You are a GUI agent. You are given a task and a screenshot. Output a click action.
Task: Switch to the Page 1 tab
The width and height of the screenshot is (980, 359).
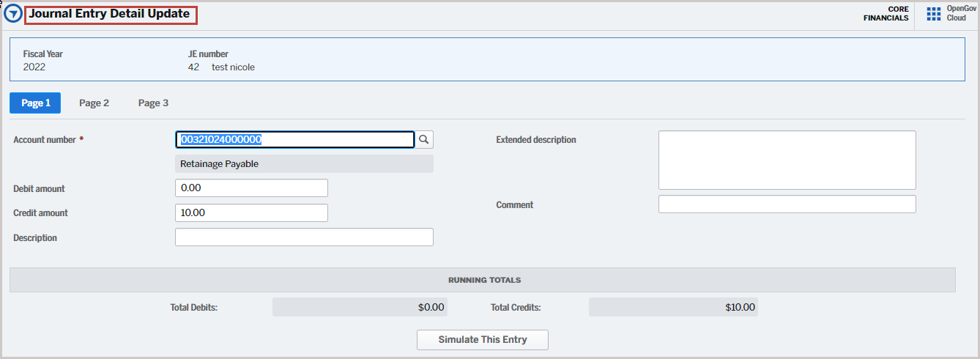coord(35,103)
